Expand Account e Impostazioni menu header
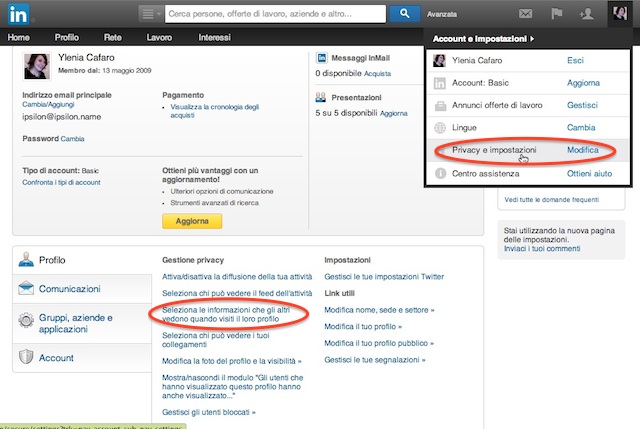Image resolution: width=640 pixels, height=429 pixels. (x=482, y=39)
